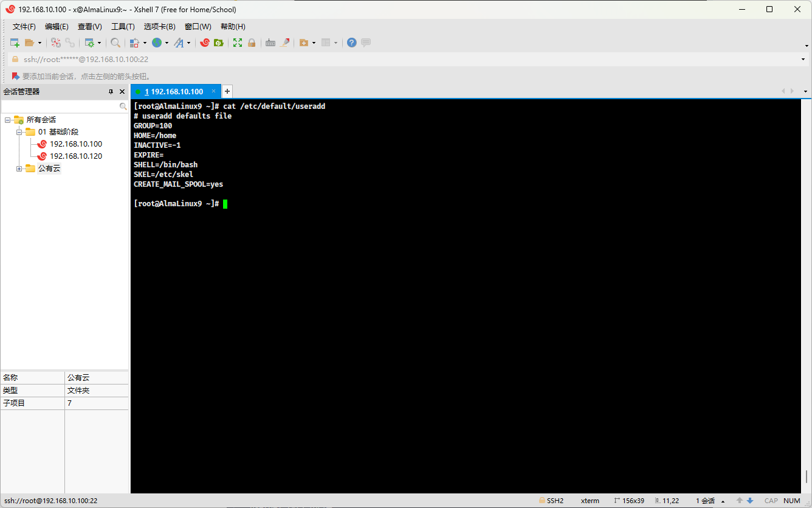Screen dimensions: 812x508
Task: Click the padlock Lock Screen toolbar icon
Action: coord(252,43)
